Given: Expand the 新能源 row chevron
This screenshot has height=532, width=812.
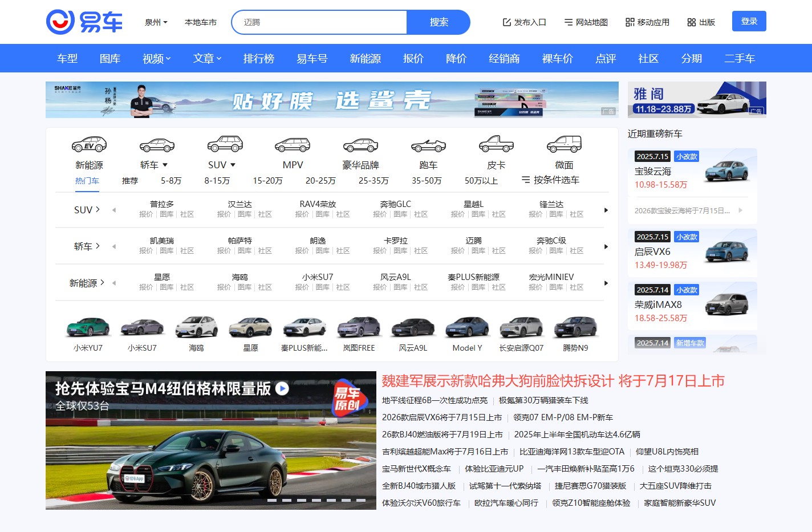Looking at the screenshot, I should pyautogui.click(x=103, y=282).
